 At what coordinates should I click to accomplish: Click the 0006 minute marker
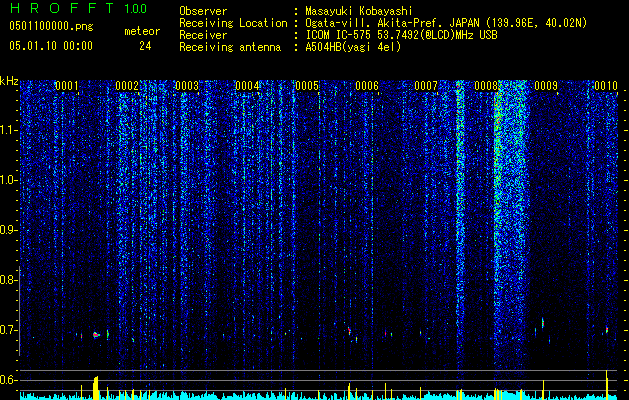click(x=367, y=86)
